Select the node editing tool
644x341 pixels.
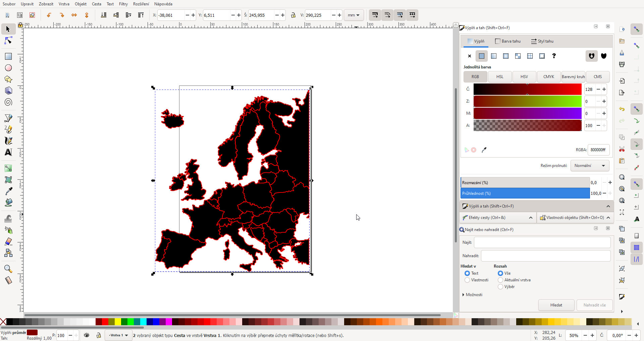point(8,41)
